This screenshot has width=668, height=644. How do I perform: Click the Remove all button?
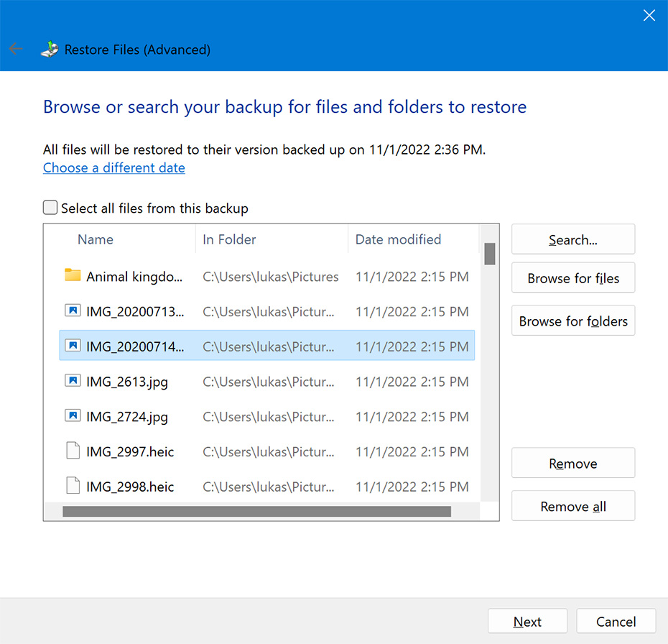pyautogui.click(x=572, y=505)
